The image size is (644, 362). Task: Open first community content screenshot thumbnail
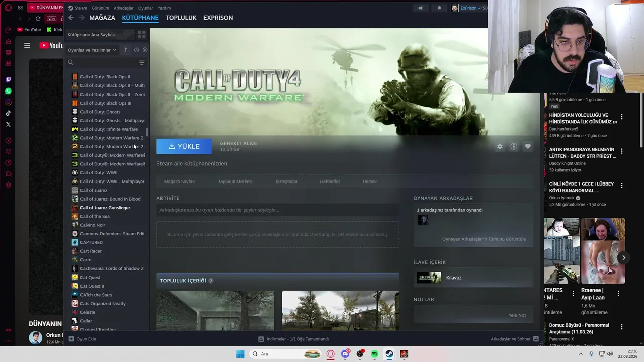click(215, 310)
